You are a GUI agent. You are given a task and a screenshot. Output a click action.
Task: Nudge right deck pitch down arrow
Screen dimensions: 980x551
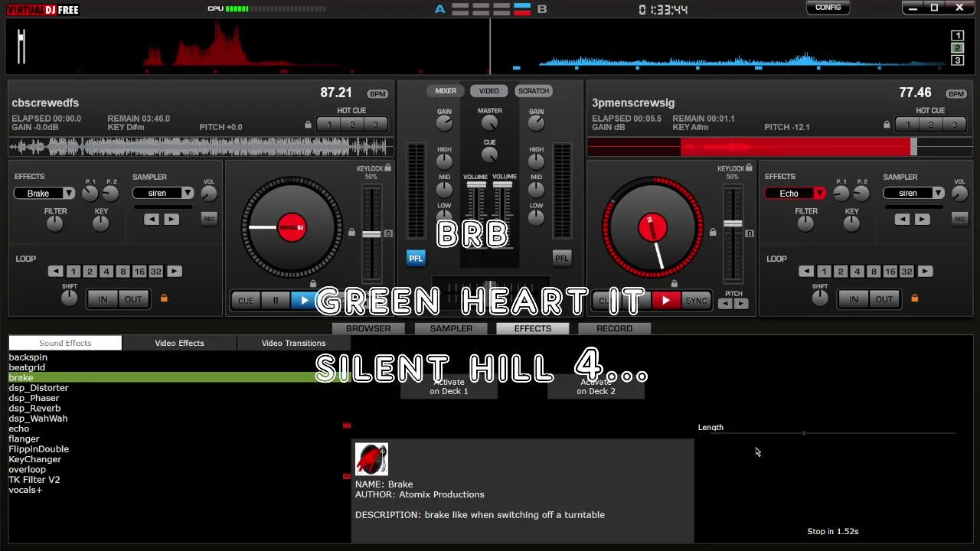point(725,304)
